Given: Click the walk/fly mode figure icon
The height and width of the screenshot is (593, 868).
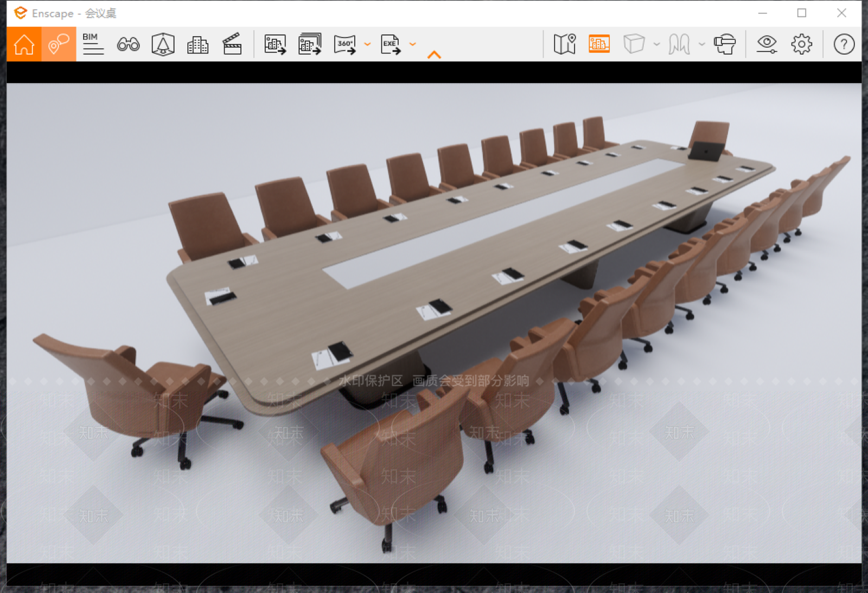Looking at the screenshot, I should pyautogui.click(x=679, y=44).
